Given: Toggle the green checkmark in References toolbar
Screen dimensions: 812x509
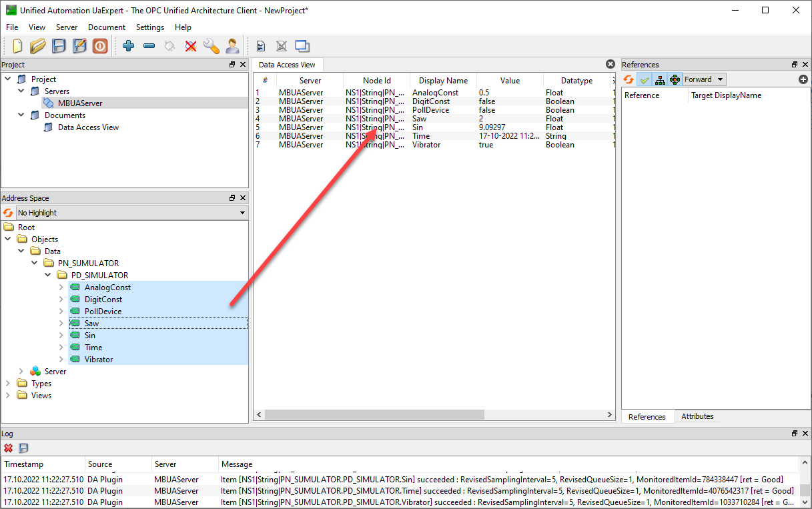Looking at the screenshot, I should pos(644,79).
